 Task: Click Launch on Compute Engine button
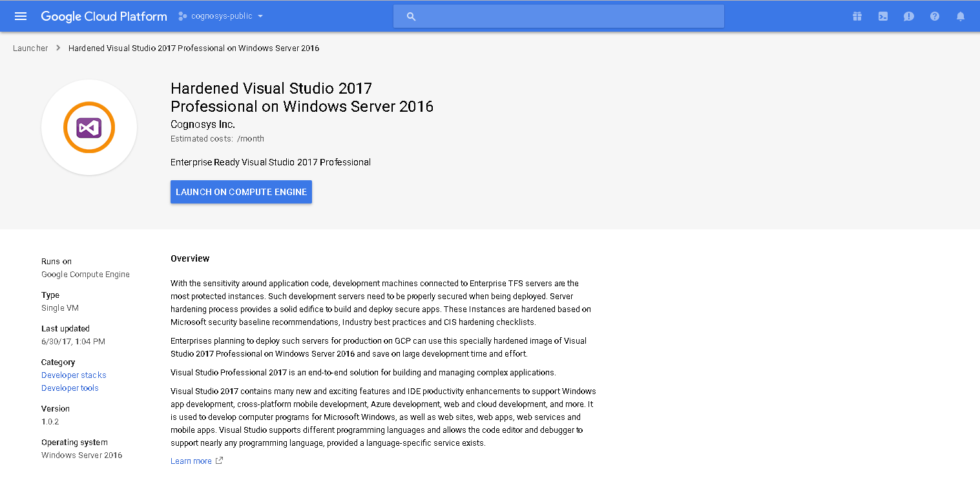tap(241, 192)
